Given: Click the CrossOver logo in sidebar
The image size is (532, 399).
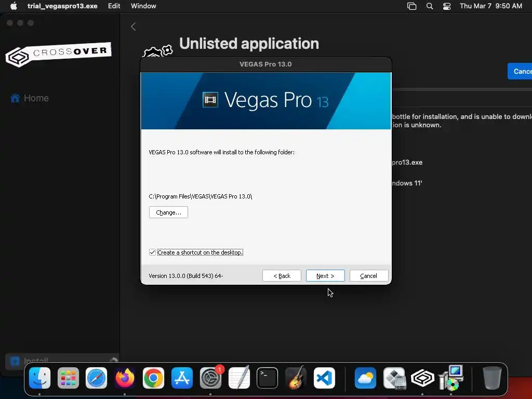Looking at the screenshot, I should [x=58, y=54].
